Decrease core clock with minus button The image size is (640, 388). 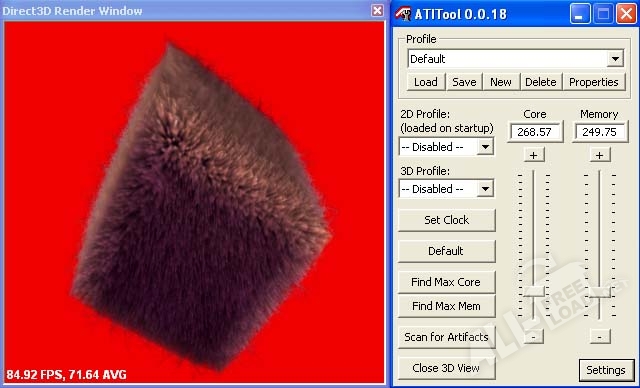pos(533,337)
